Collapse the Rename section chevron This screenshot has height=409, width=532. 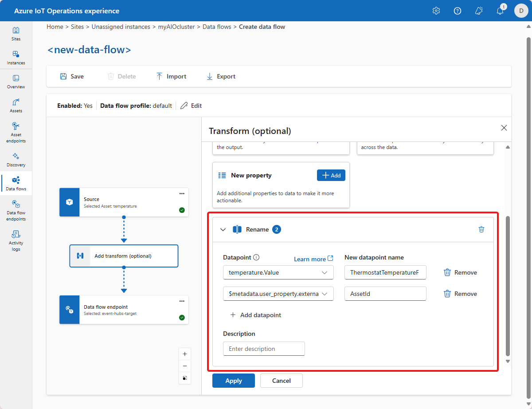point(223,229)
